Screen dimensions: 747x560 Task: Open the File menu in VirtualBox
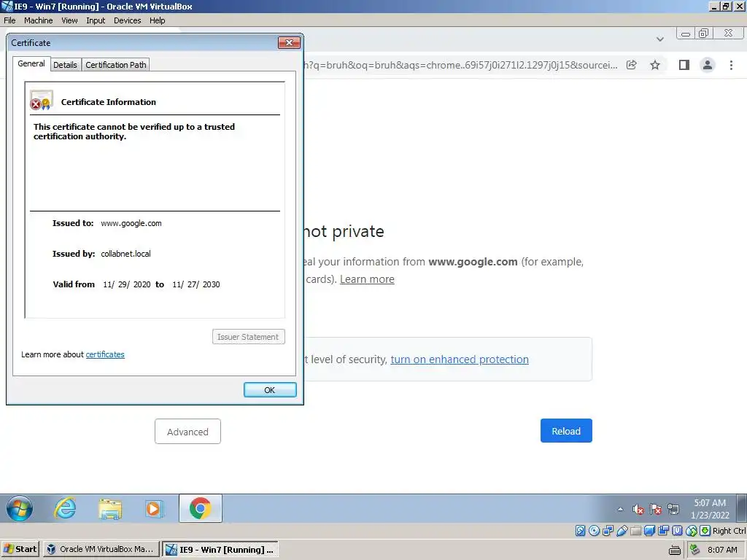click(x=9, y=20)
